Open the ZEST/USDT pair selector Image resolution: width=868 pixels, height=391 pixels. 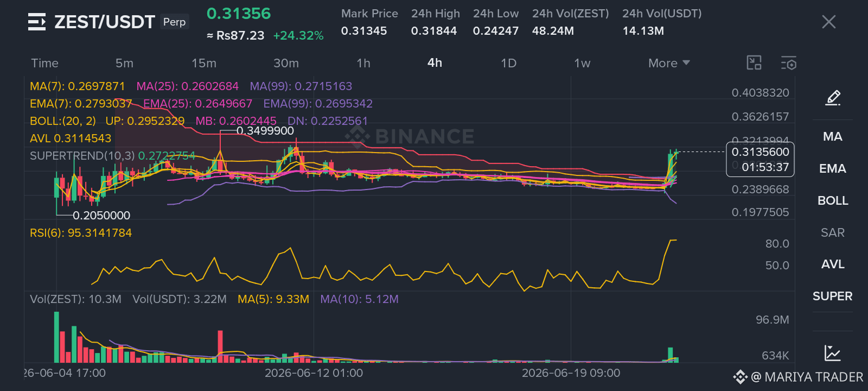pyautogui.click(x=105, y=22)
